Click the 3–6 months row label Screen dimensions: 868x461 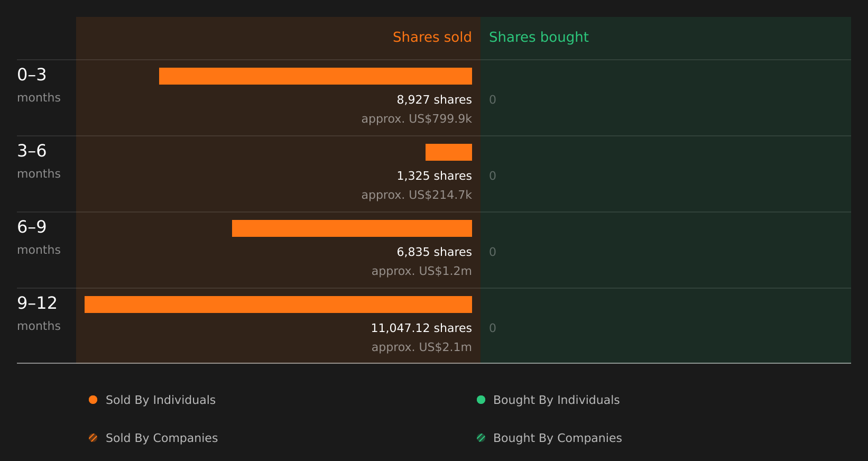pos(39,161)
